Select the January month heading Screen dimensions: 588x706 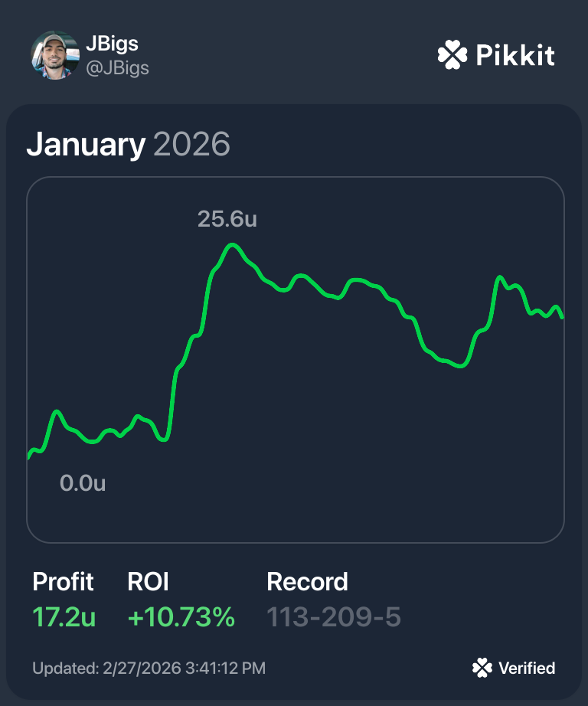(x=86, y=144)
